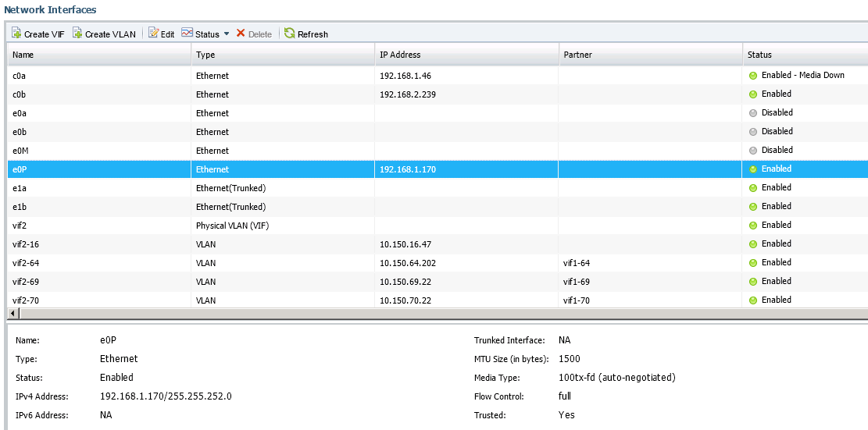Open the Status dropdown arrow
Screen dimensions: 868x430
tap(227, 34)
